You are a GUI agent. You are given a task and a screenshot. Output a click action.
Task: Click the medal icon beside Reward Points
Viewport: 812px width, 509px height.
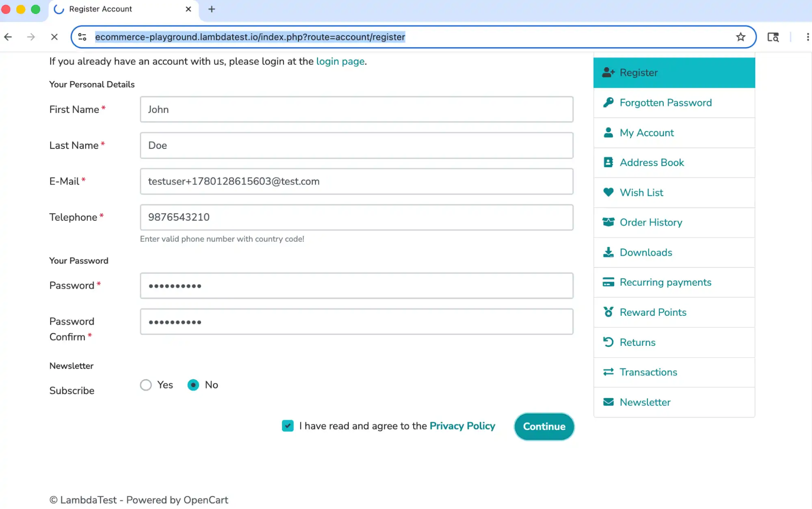coord(608,312)
